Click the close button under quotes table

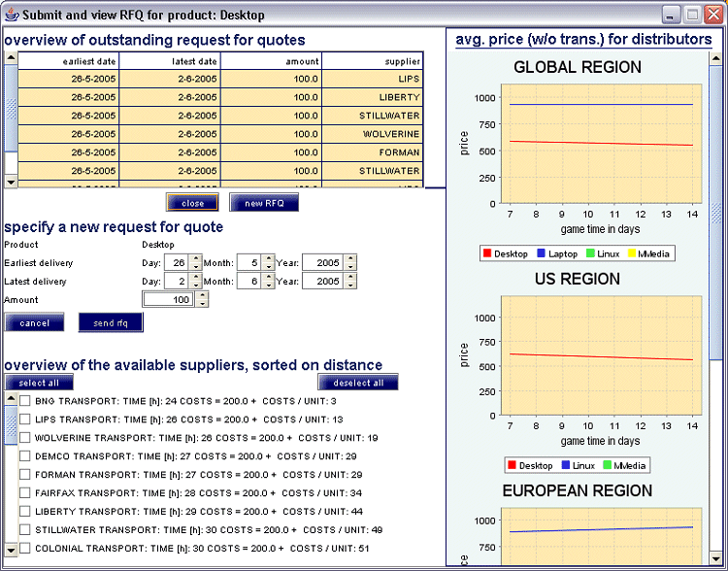193,203
